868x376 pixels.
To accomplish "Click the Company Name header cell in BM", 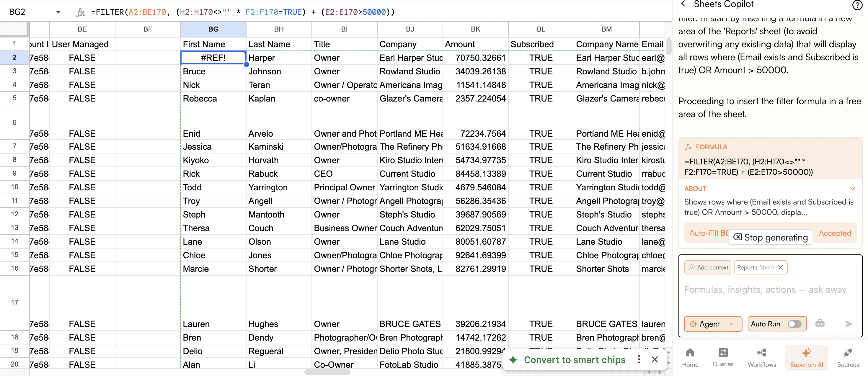I will [606, 44].
